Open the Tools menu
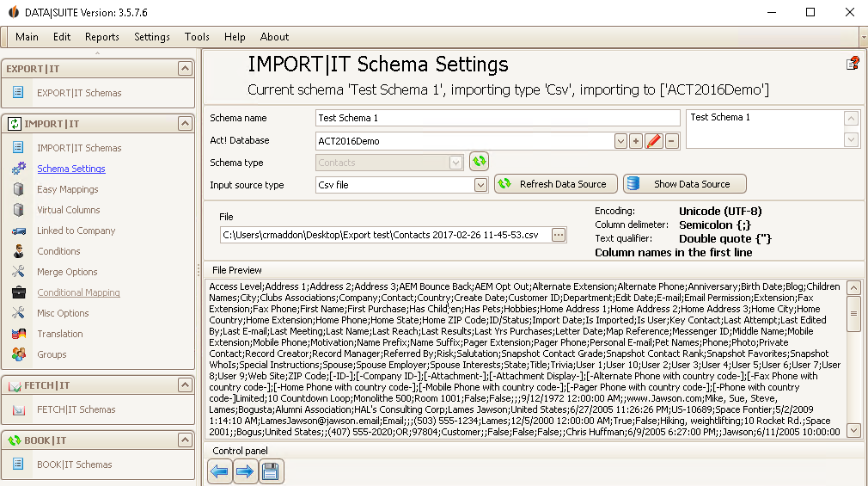 (x=197, y=37)
